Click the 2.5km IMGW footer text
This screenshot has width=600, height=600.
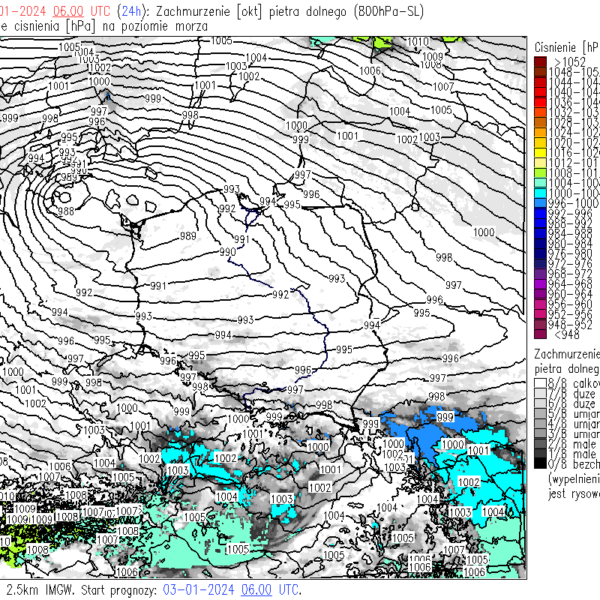(38, 590)
